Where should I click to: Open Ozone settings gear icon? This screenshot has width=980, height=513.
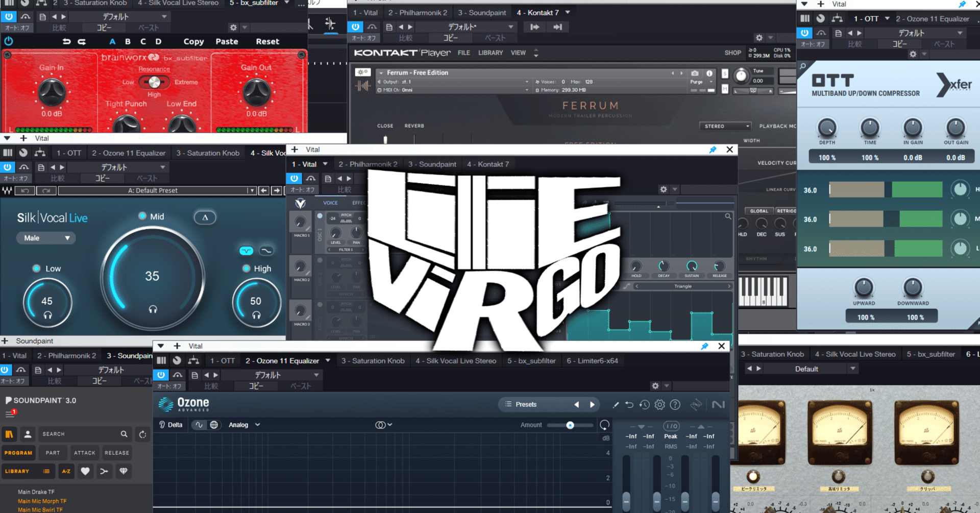pos(660,405)
